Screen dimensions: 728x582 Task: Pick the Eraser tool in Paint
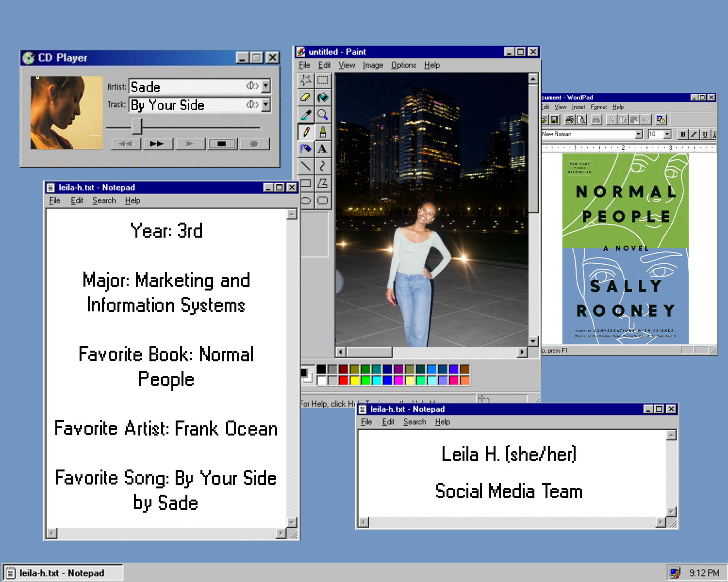[306, 97]
